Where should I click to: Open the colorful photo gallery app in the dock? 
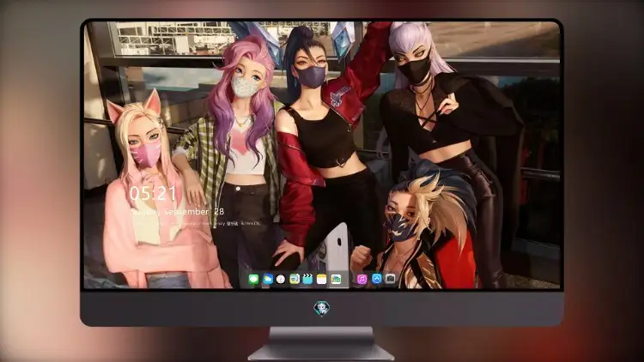coord(336,280)
